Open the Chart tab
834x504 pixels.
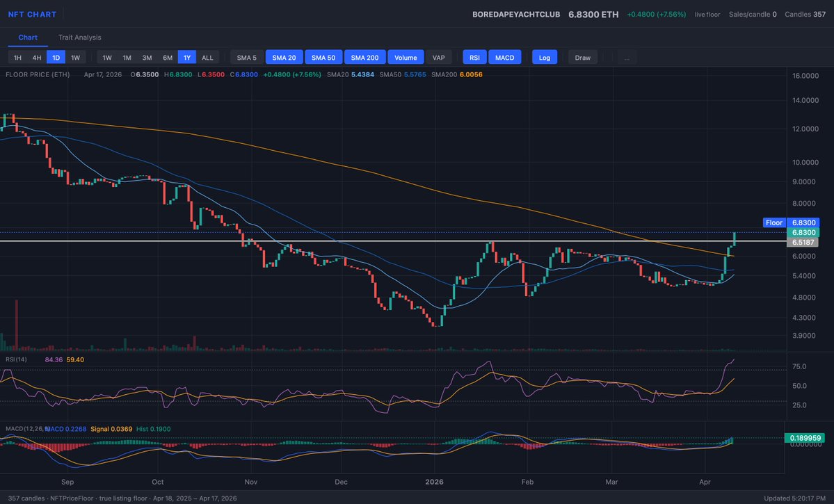[x=28, y=38]
